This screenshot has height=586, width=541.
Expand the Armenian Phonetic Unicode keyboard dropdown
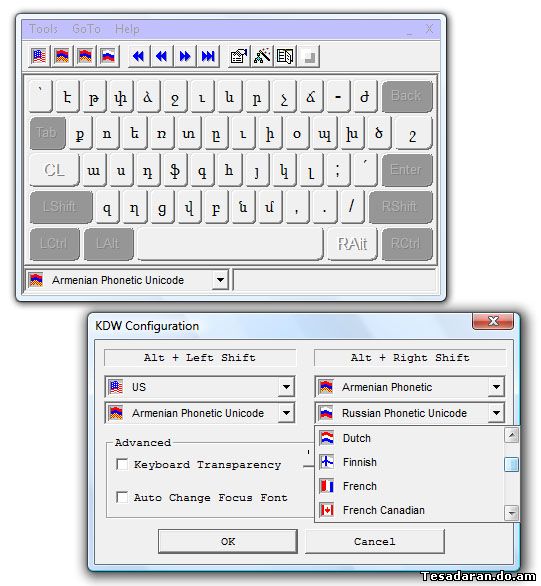coord(220,280)
